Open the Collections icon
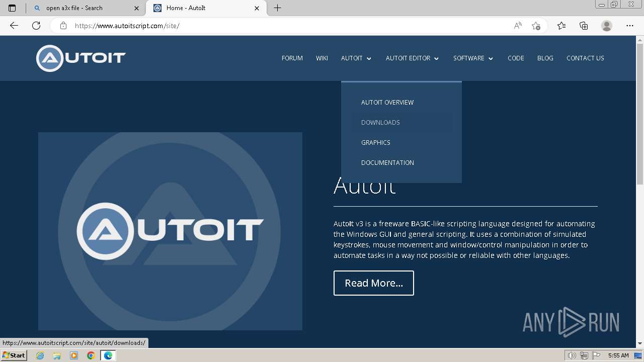Viewport: 644px width, 362px height. point(584,26)
